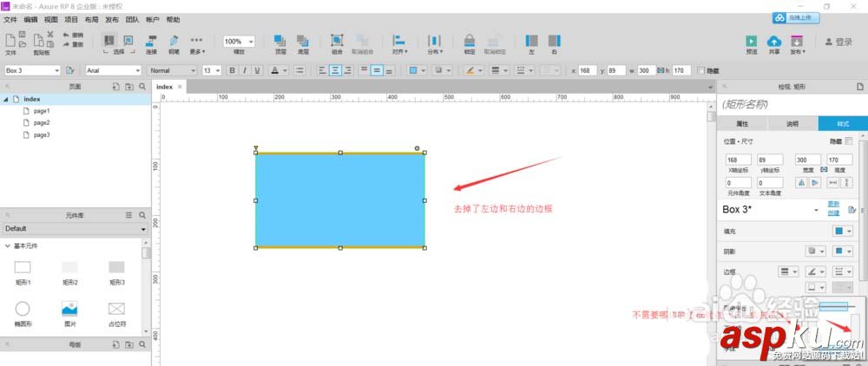Image resolution: width=868 pixels, height=366 pixels.
Task: Toggle Italic formatting
Action: [245, 70]
